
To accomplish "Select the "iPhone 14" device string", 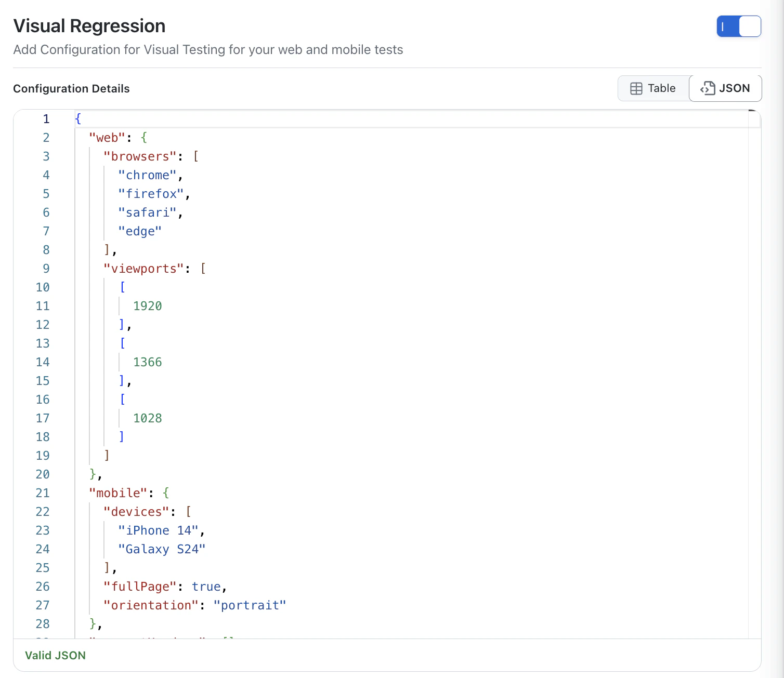I will click(158, 530).
